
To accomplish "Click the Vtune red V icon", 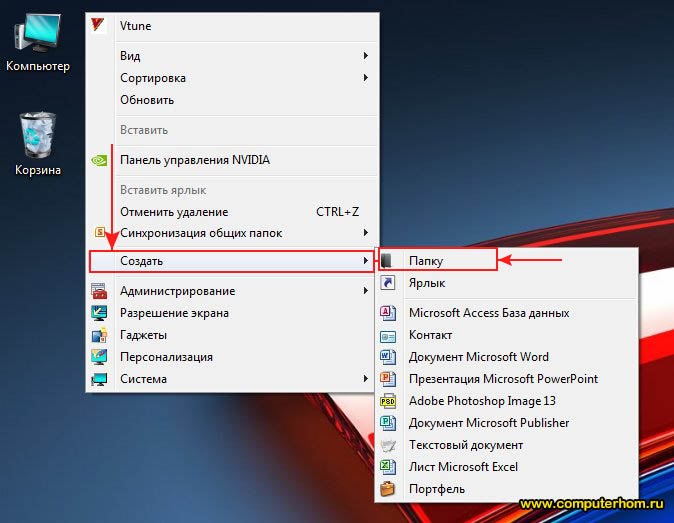I will [98, 24].
